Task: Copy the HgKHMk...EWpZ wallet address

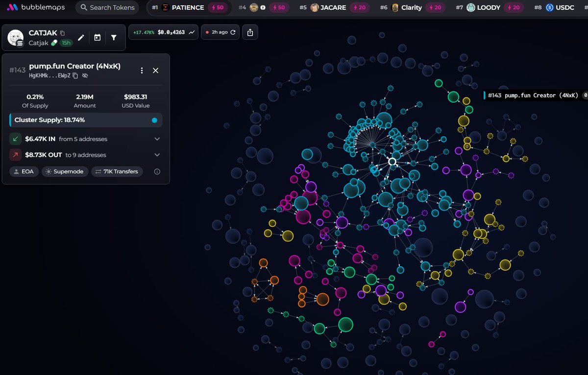Action: tap(75, 76)
